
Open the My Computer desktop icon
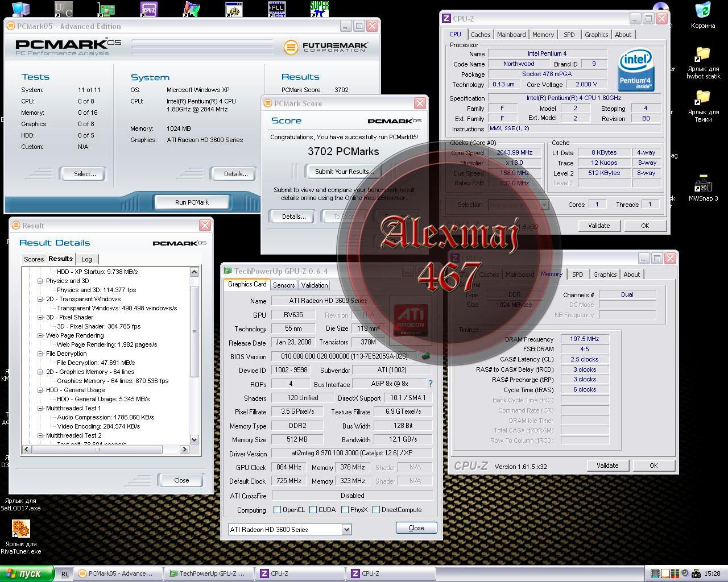pyautogui.click(x=20, y=8)
